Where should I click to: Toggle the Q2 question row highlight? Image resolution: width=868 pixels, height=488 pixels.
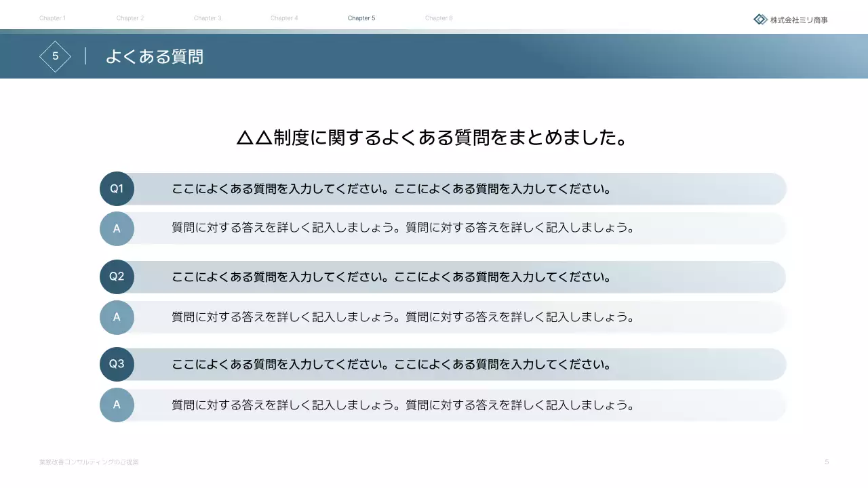(441, 277)
